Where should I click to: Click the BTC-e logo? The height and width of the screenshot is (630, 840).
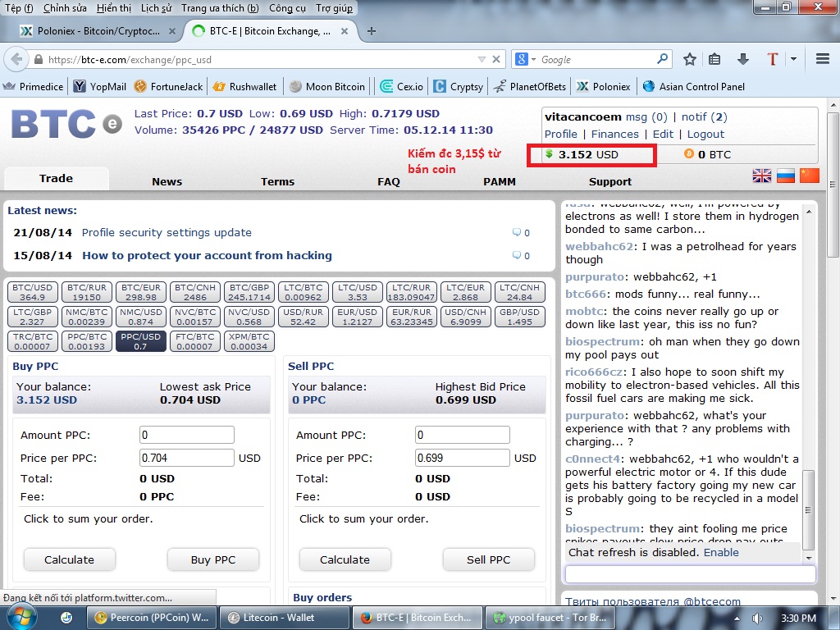point(66,125)
